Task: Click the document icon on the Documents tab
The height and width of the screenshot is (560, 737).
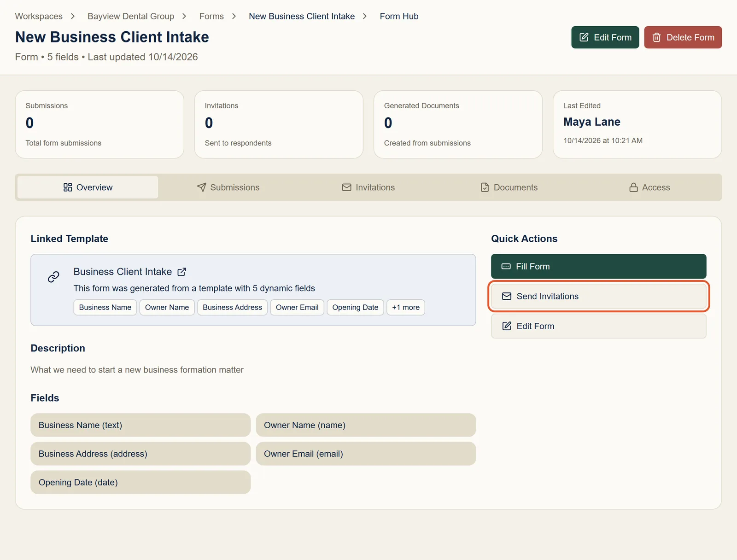Action: 485,187
